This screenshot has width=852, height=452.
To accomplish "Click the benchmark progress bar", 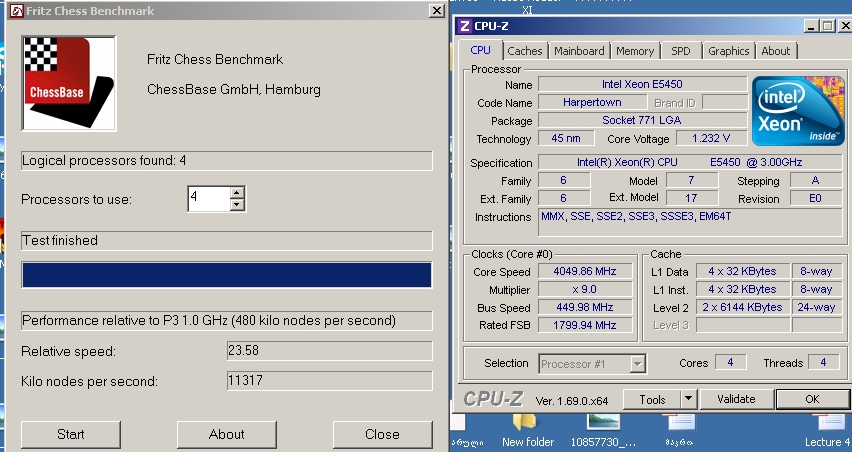I will (227, 275).
